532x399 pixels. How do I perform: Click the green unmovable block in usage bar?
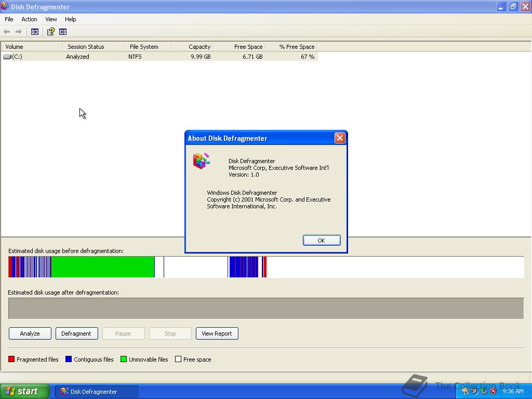[103, 267]
